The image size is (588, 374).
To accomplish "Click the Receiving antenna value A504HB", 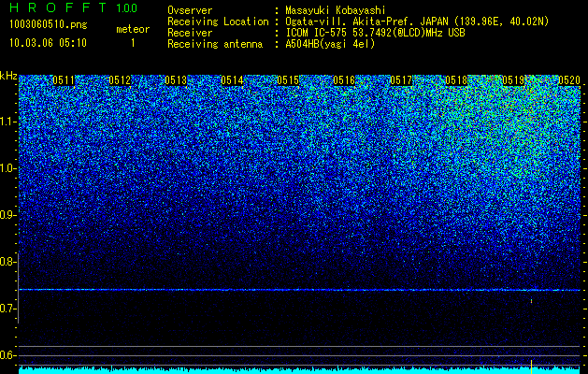I will click(330, 44).
